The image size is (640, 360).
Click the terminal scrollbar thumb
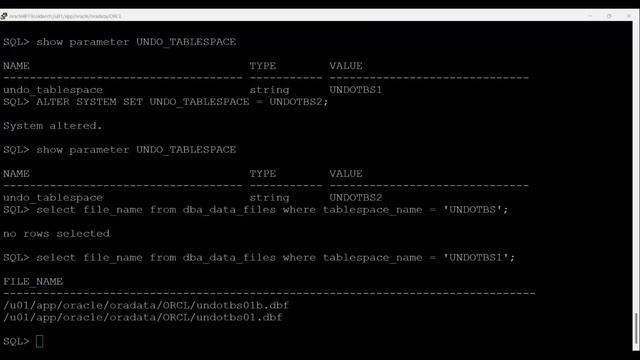[636, 329]
